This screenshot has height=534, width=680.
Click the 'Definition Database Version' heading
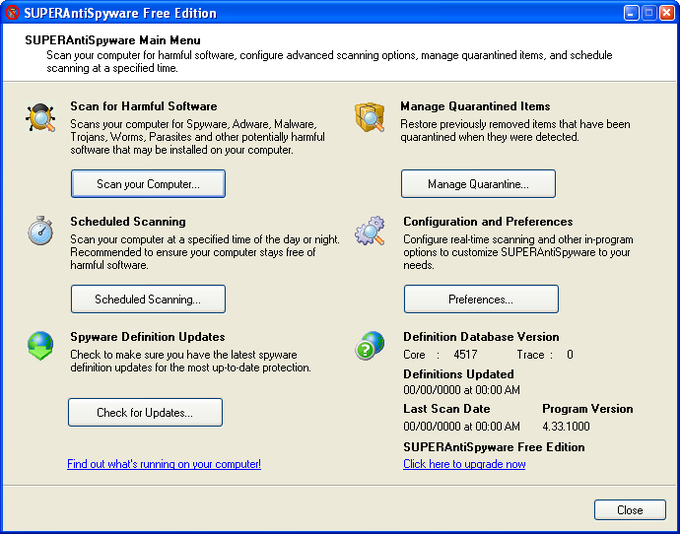click(481, 337)
